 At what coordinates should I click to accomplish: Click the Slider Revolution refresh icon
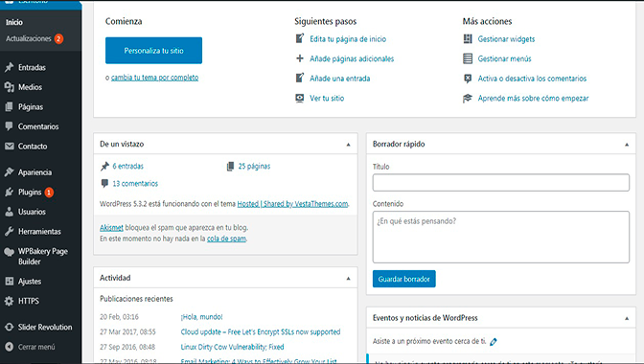9,327
